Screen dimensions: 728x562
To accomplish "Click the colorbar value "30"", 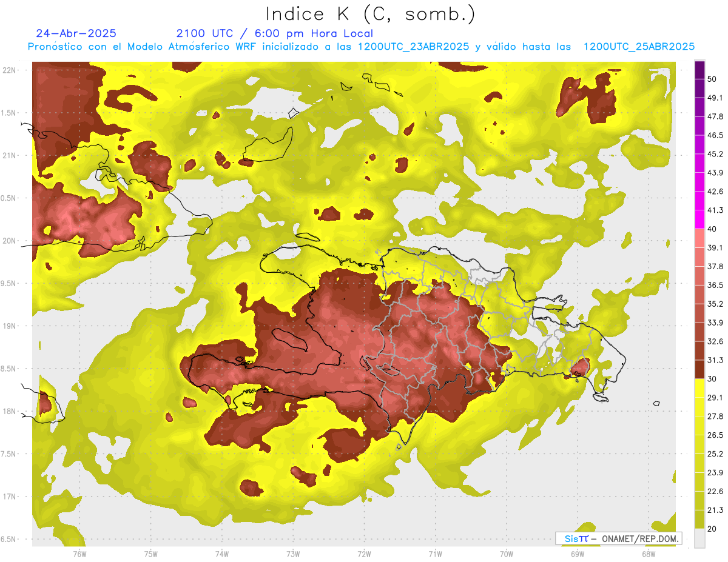I will point(712,379).
